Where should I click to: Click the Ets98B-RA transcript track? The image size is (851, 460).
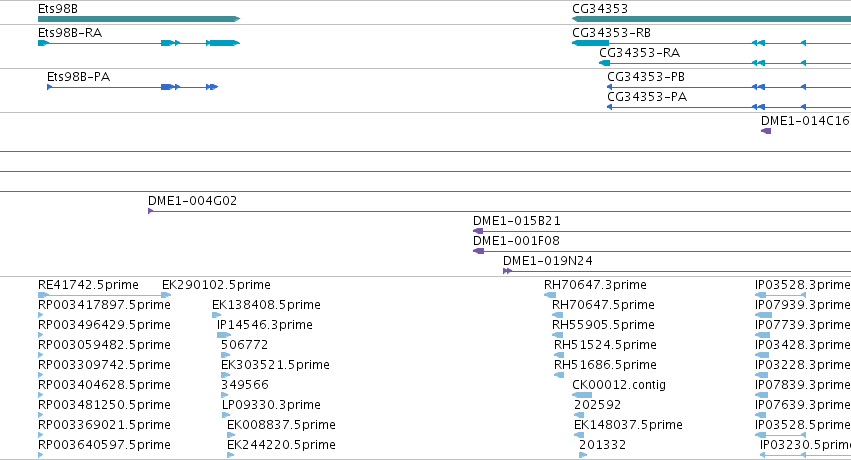(x=139, y=43)
